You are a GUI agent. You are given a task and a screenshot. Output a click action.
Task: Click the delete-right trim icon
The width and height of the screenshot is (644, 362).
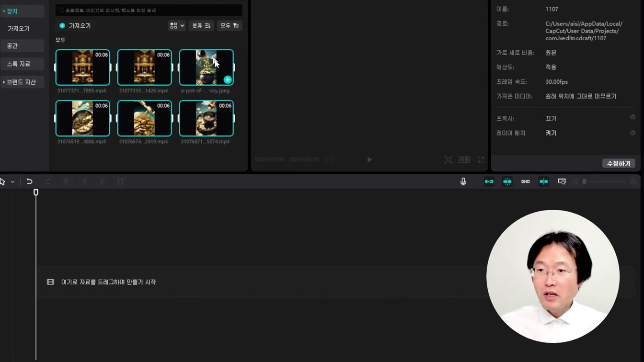point(103,181)
